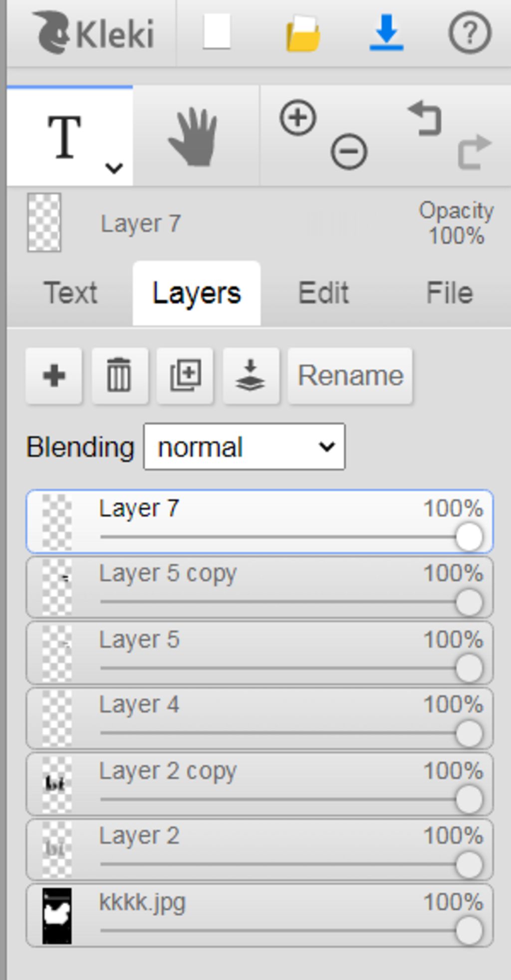Viewport: 511px width, 980px height.
Task: Click the Kleki logo home icon
Action: 93,33
